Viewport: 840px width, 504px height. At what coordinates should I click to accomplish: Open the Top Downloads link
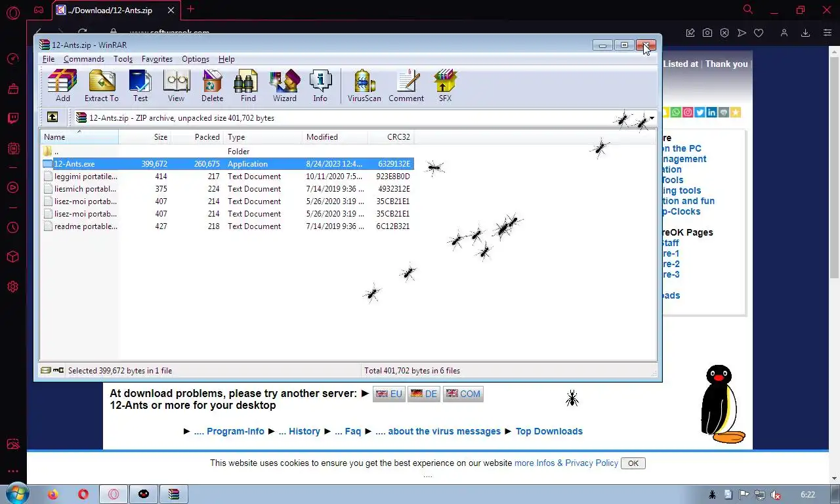point(549,431)
